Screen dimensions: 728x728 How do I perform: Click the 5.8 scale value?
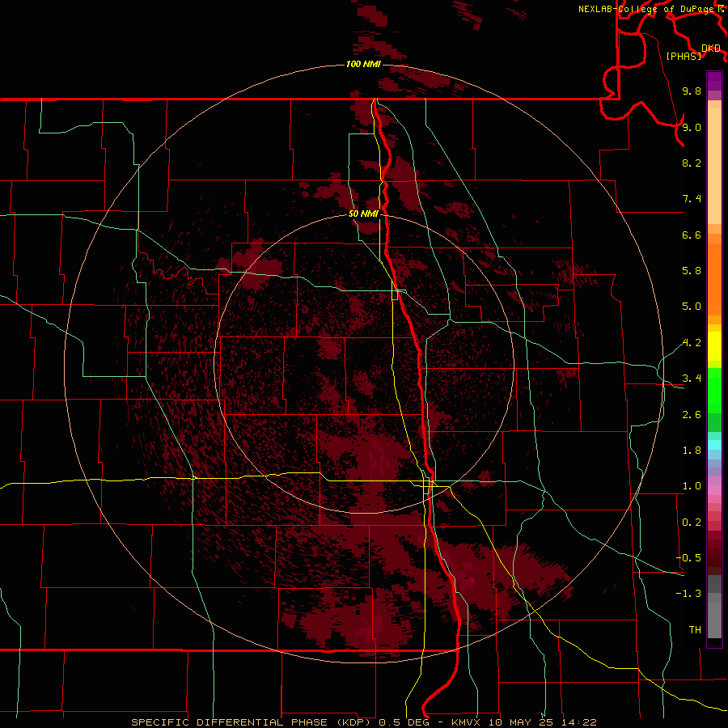pyautogui.click(x=692, y=271)
